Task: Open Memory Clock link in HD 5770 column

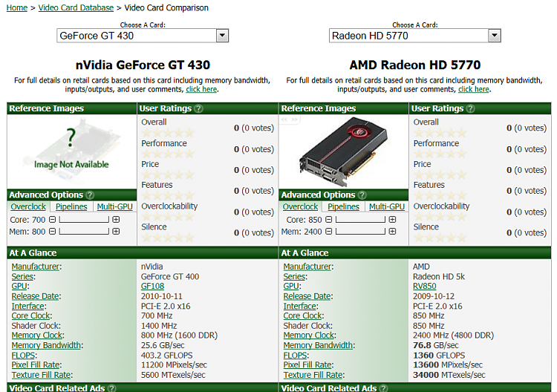Action: [x=309, y=335]
